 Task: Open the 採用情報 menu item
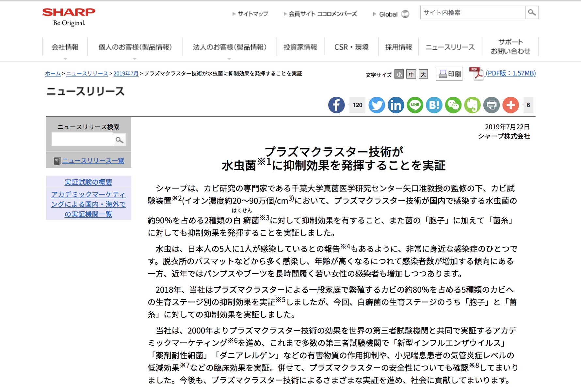398,47
